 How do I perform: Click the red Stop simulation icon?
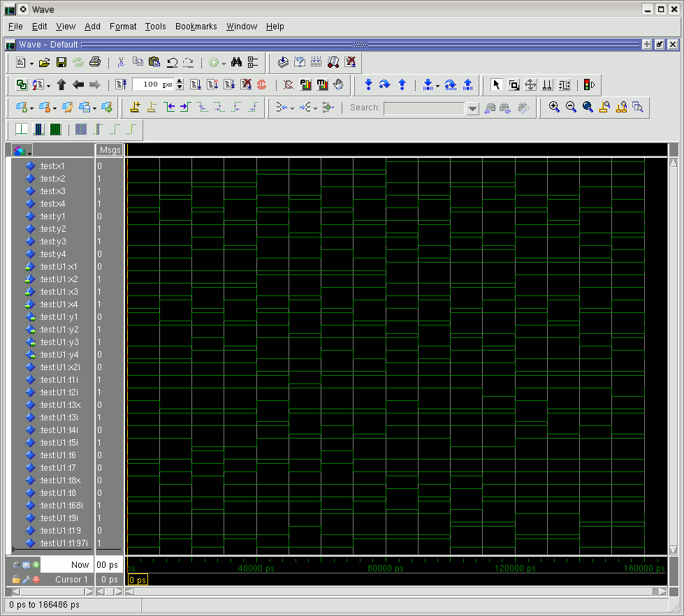point(262,85)
